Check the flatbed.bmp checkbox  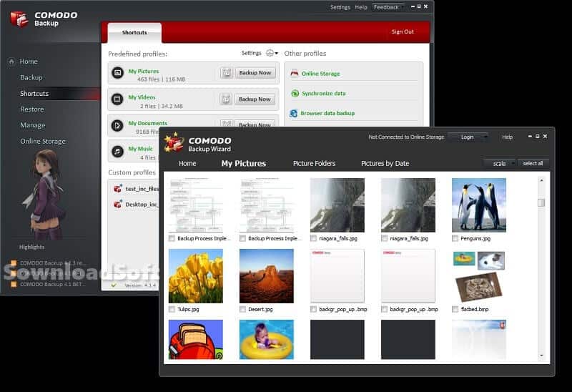click(x=455, y=309)
